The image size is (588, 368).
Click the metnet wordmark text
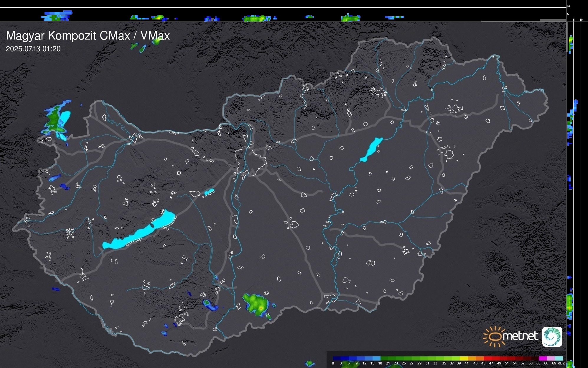click(520, 336)
